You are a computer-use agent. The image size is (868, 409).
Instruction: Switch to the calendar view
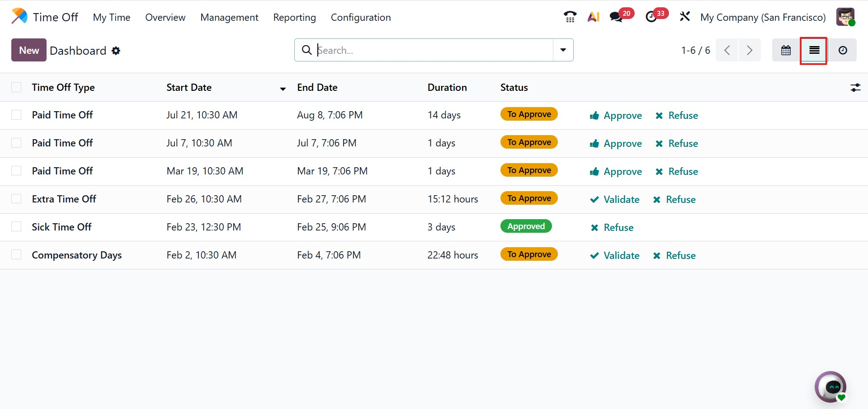click(786, 50)
